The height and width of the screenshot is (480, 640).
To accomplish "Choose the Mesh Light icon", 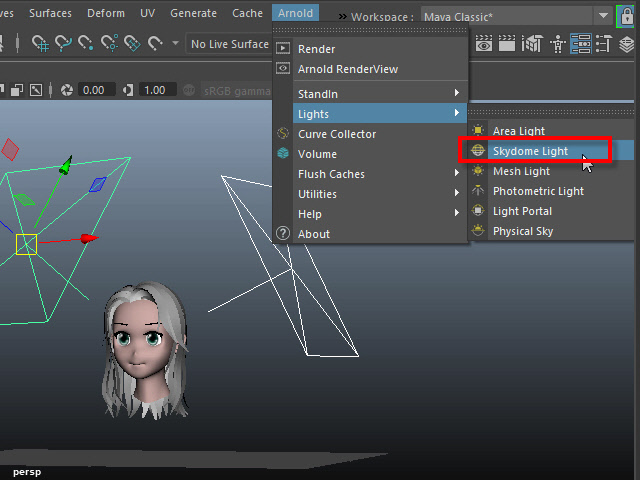I will [479, 171].
